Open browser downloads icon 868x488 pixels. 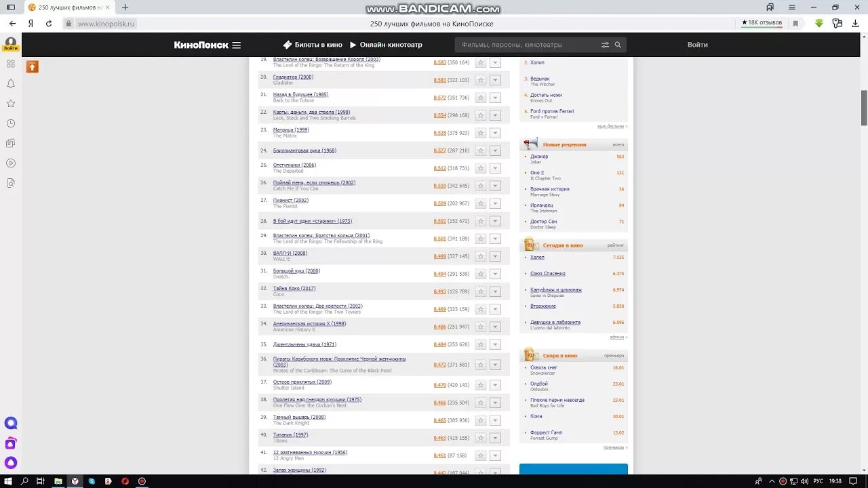pyautogui.click(x=856, y=23)
